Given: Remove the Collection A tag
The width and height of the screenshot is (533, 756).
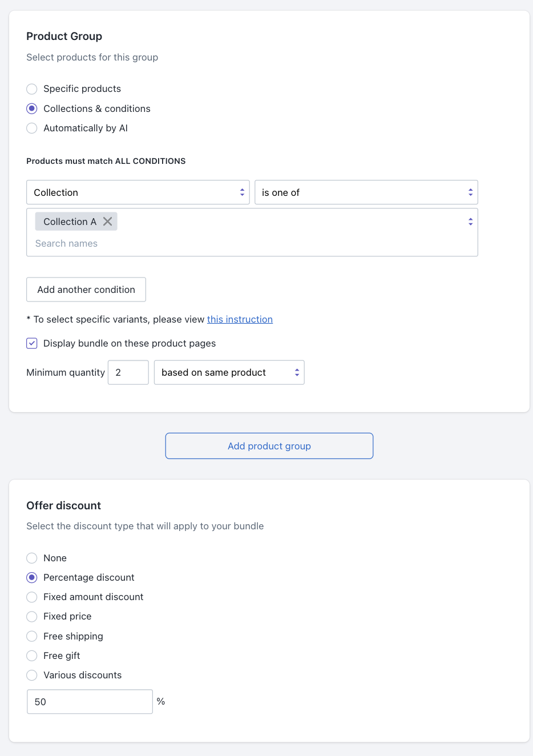Looking at the screenshot, I should click(x=107, y=222).
